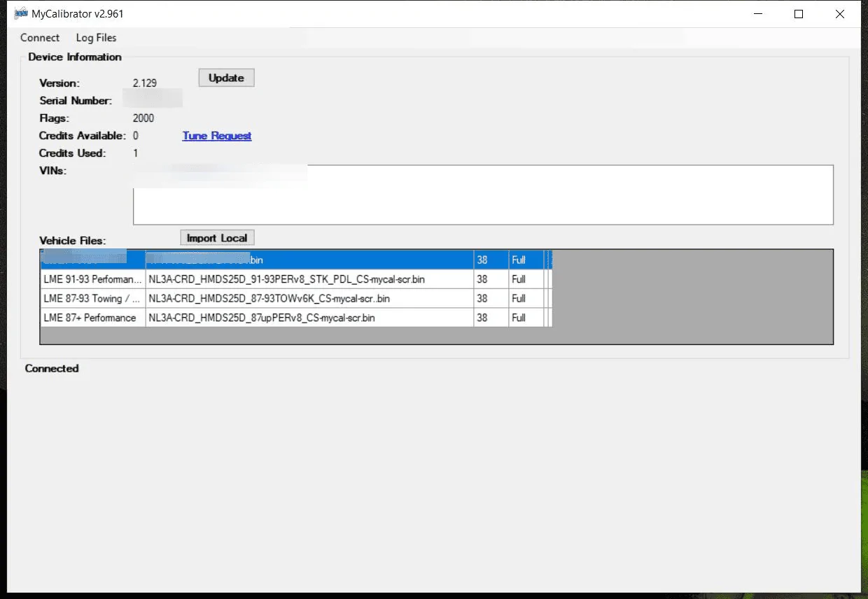Viewport: 868px width, 599px height.
Task: Close the MyCalibrator window
Action: (x=840, y=14)
